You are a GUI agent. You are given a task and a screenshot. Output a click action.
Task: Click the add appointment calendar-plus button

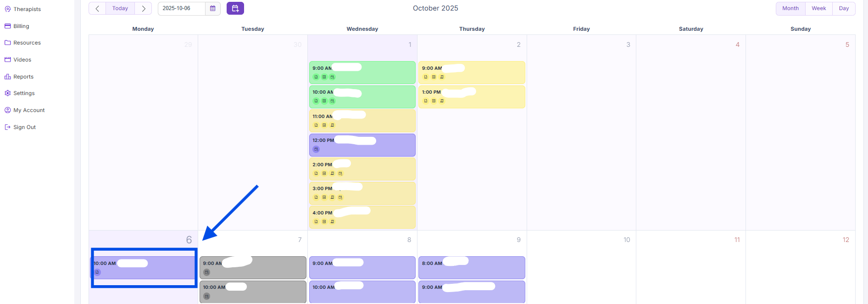point(235,8)
